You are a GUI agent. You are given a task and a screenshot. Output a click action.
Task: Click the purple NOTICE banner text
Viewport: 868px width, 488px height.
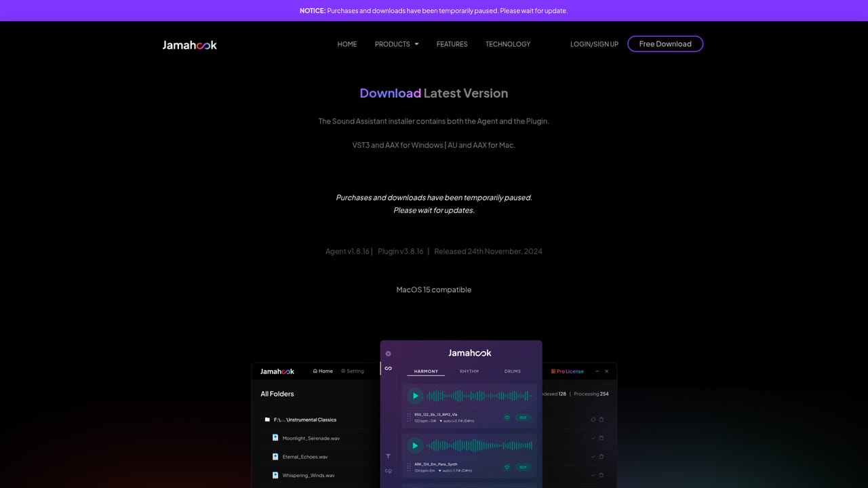[434, 11]
